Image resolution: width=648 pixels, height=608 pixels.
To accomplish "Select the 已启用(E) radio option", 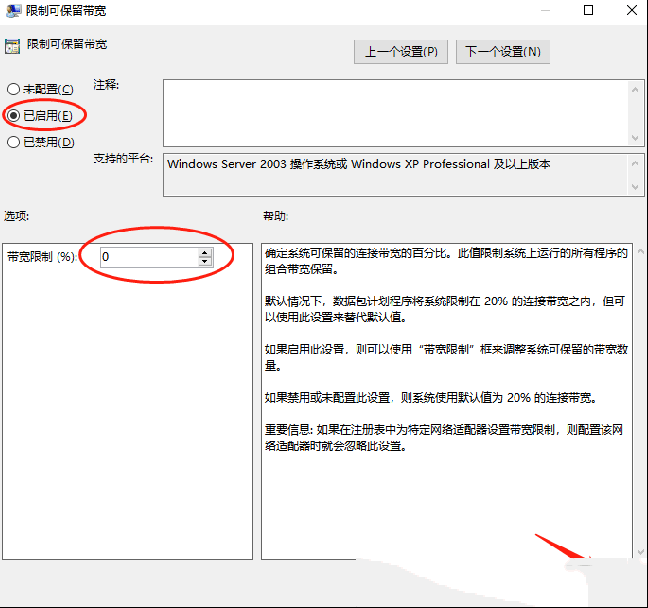I will pyautogui.click(x=13, y=116).
